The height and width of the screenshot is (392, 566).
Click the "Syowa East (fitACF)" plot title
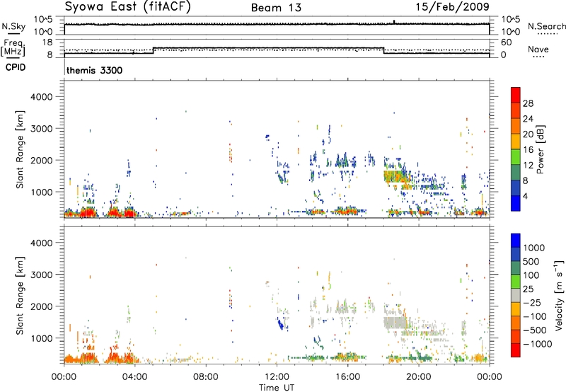(x=128, y=6)
